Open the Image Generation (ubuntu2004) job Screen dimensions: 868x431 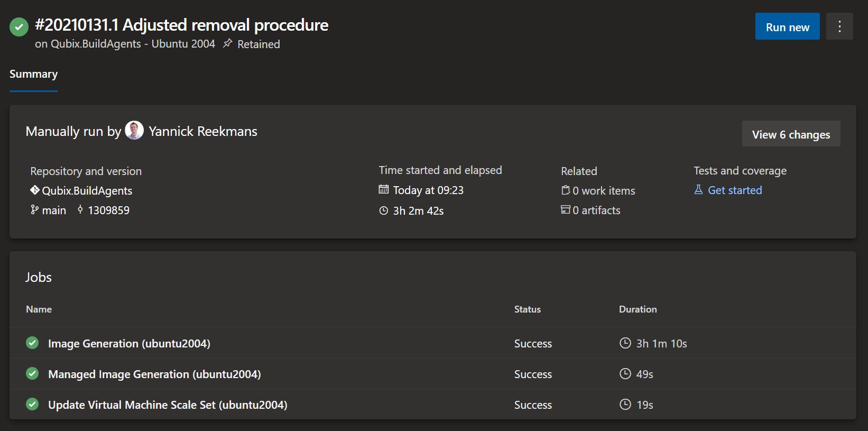pos(129,344)
